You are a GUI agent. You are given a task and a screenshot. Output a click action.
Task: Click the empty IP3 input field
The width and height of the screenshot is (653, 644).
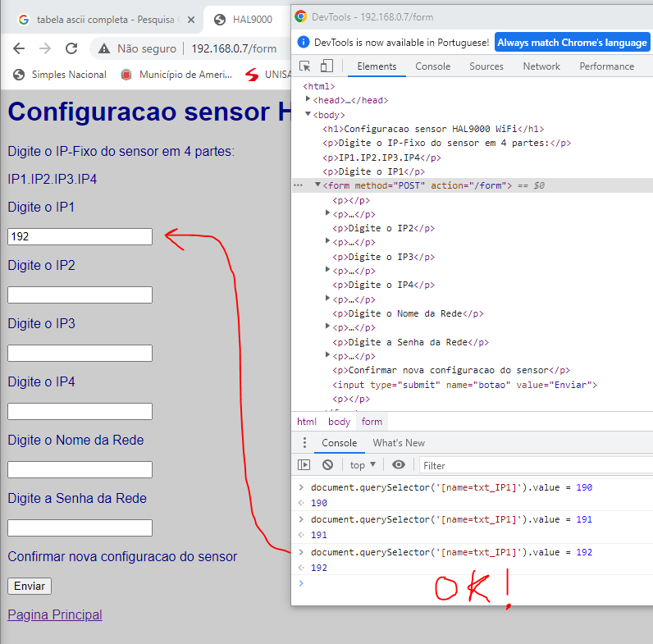80,354
